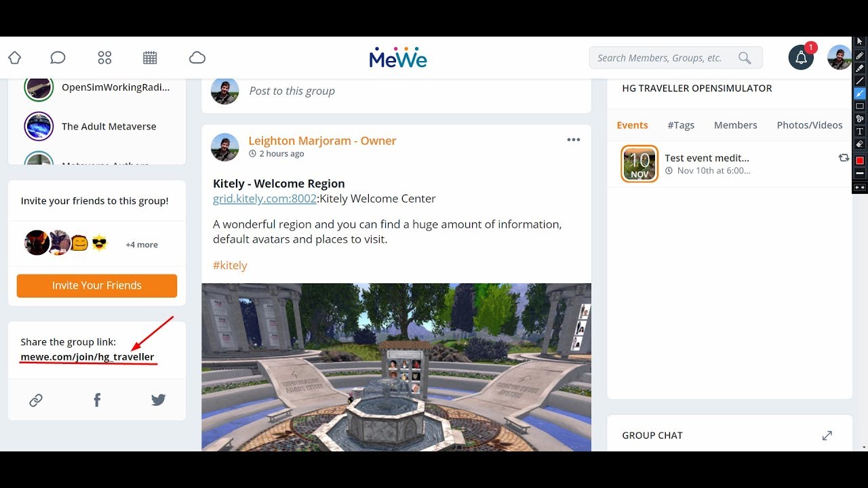Viewport: 868px width, 488px height.
Task: Click the sunglasses emoji friend avatar
Action: click(x=100, y=243)
